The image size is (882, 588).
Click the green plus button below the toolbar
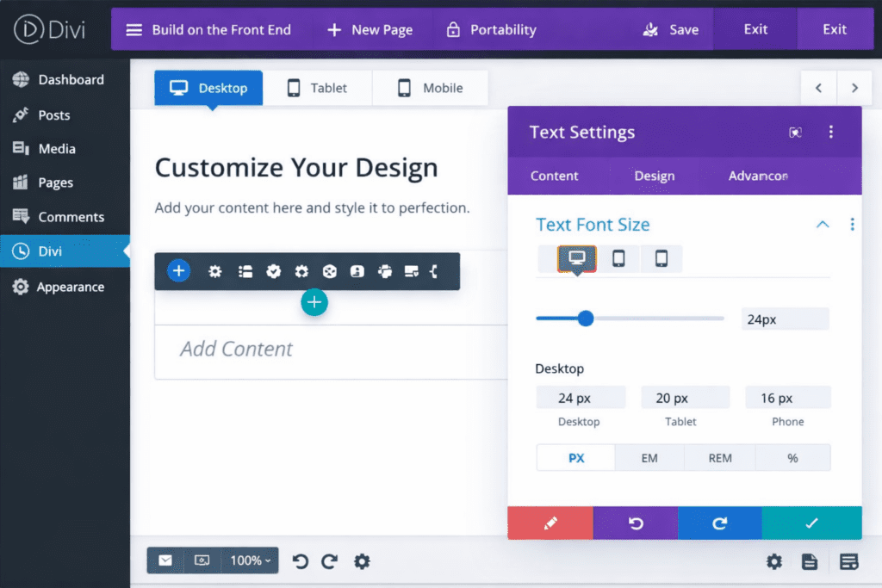314,302
